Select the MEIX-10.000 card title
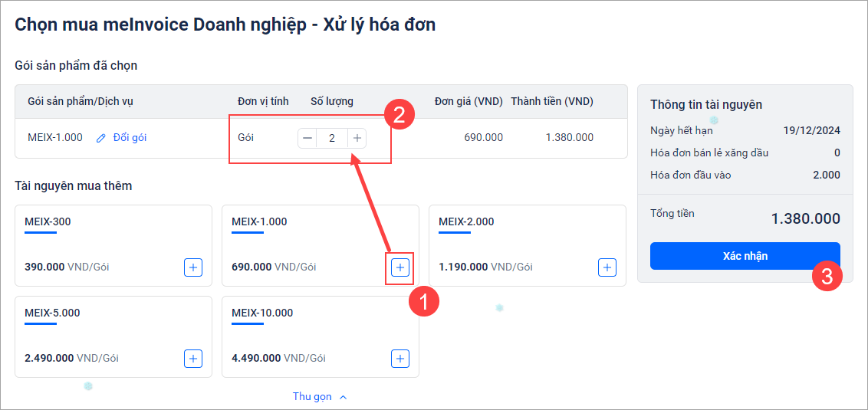The height and width of the screenshot is (410, 868). point(261,313)
